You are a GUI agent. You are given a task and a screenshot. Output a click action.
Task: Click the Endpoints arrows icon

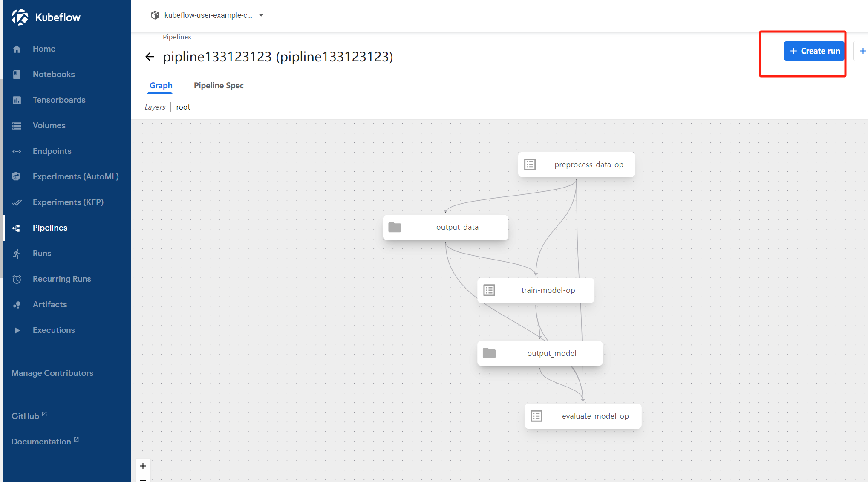[17, 151]
